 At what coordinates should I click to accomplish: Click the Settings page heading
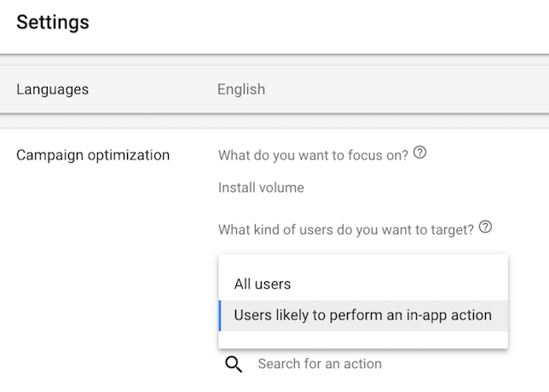click(x=53, y=22)
